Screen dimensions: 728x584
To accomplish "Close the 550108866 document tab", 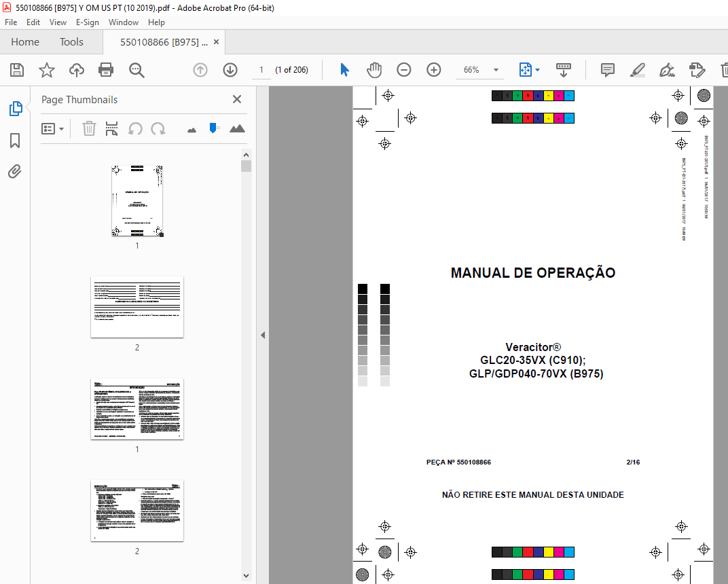I will click(217, 42).
